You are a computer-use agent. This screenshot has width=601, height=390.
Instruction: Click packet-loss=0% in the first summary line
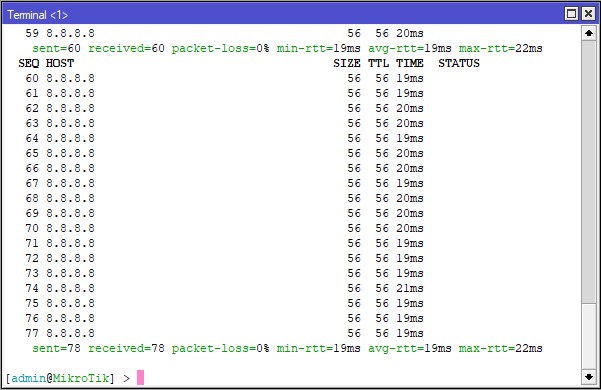(220, 48)
